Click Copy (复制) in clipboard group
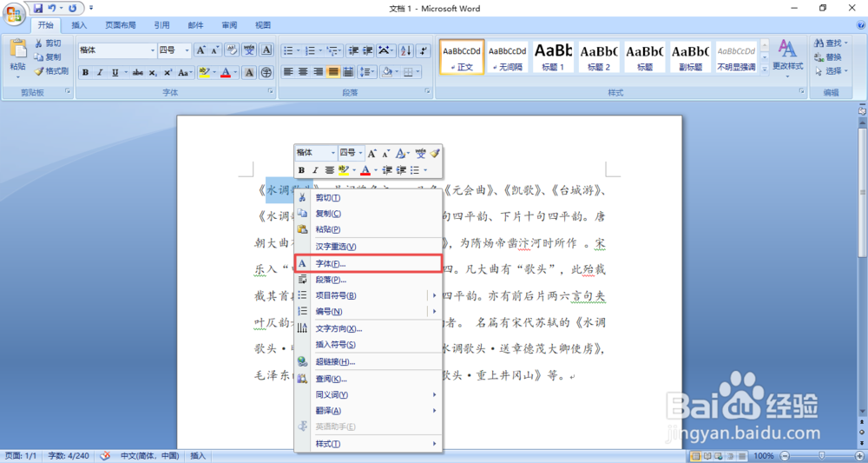The image size is (868, 463). [48, 57]
